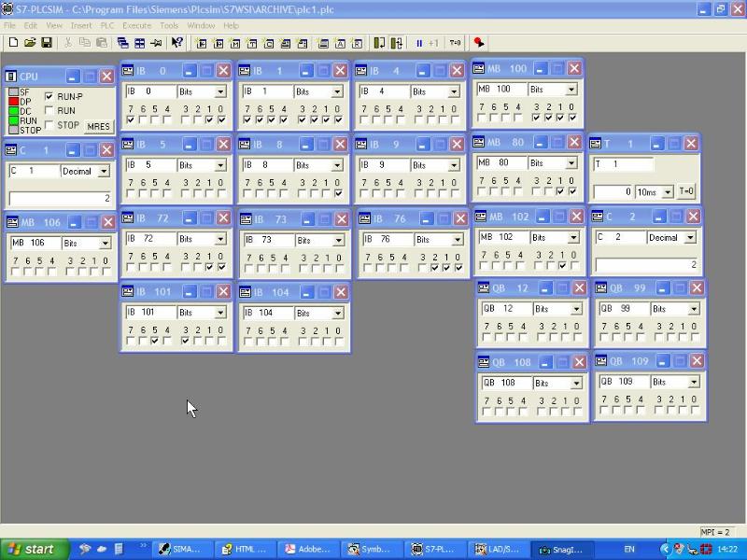
Task: Toggle bit 1 of MB 102
Action: point(562,266)
